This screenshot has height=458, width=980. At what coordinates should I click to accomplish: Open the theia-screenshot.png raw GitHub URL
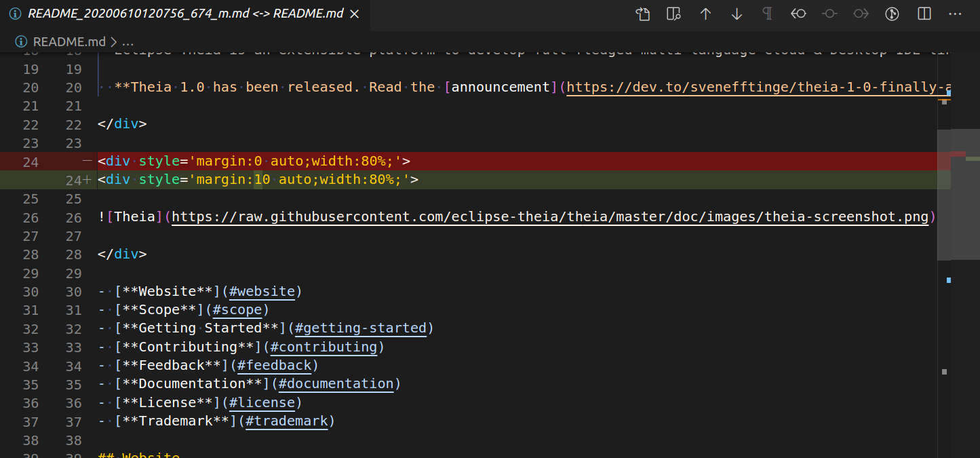[550, 217]
